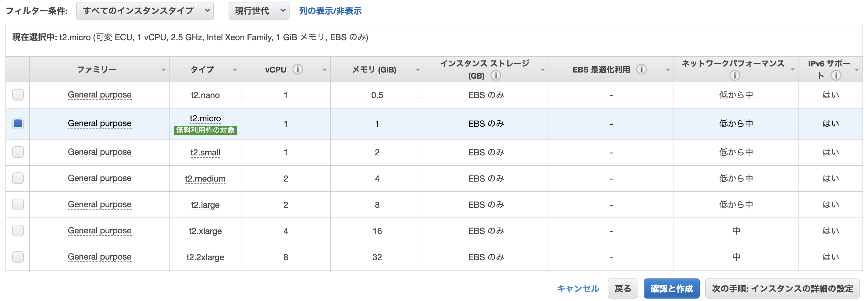868x301 pixels.
Task: Expand the ファミリー column sort arrow
Action: click(163, 70)
